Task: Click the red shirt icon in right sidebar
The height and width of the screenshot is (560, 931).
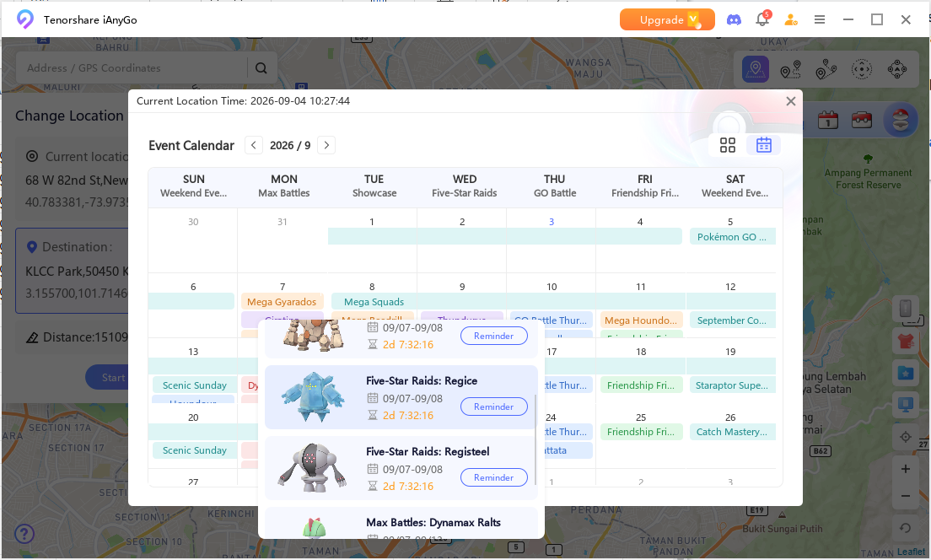Action: [x=906, y=342]
